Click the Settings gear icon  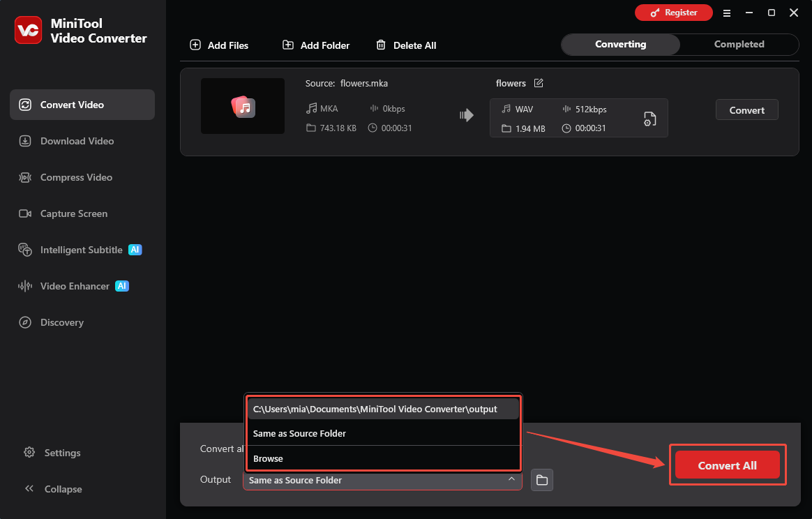pyautogui.click(x=29, y=452)
